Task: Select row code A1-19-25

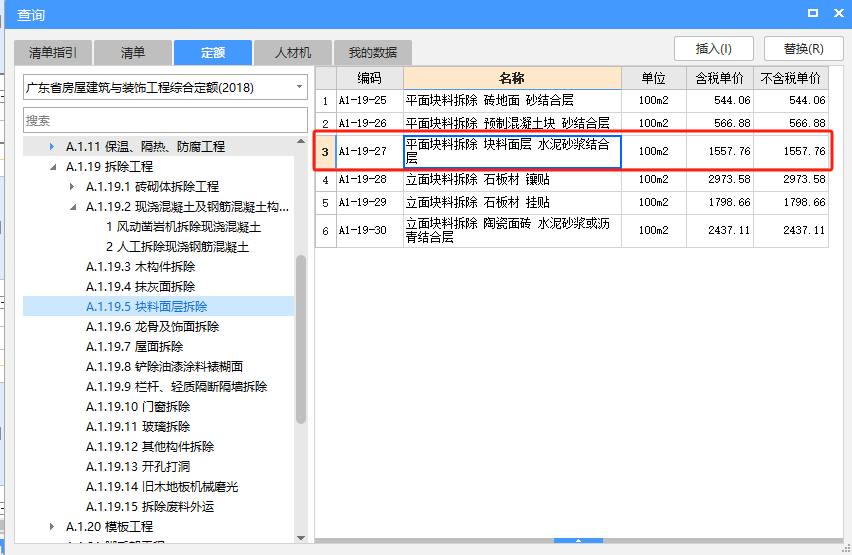Action: click(x=369, y=101)
